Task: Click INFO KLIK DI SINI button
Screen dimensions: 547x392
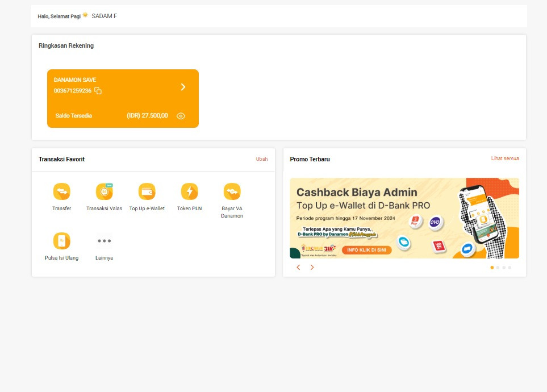Action: pos(366,250)
